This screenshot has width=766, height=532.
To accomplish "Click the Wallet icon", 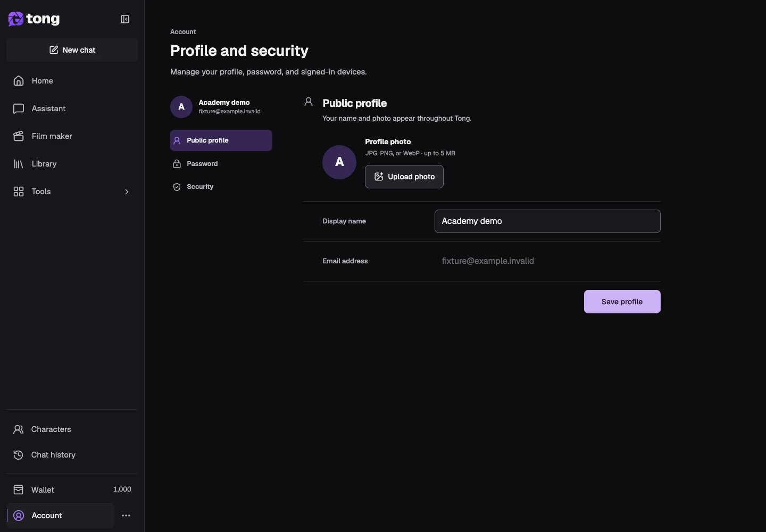I will [x=19, y=489].
